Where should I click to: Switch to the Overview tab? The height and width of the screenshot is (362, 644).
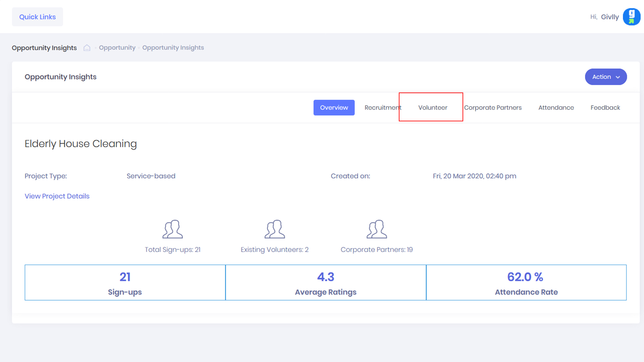334,108
